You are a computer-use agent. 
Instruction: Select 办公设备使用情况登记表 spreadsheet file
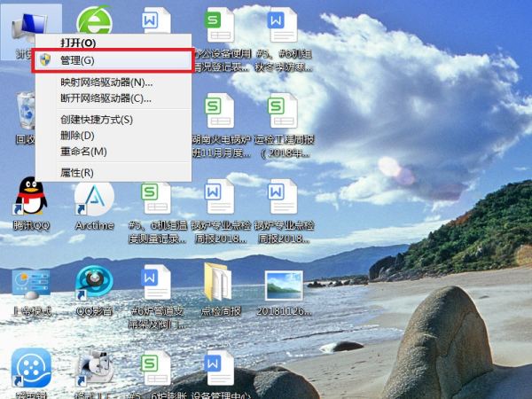coord(220,26)
